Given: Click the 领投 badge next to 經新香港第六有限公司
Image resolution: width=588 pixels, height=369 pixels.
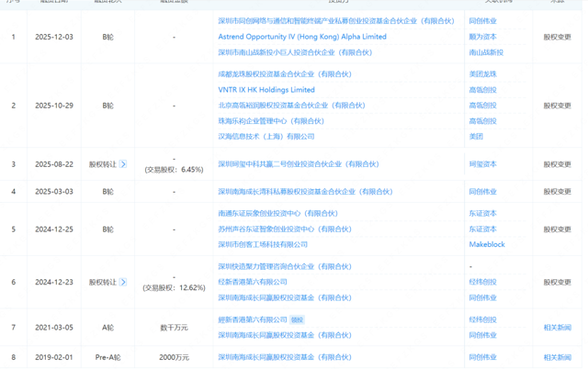Looking at the screenshot, I should [297, 320].
